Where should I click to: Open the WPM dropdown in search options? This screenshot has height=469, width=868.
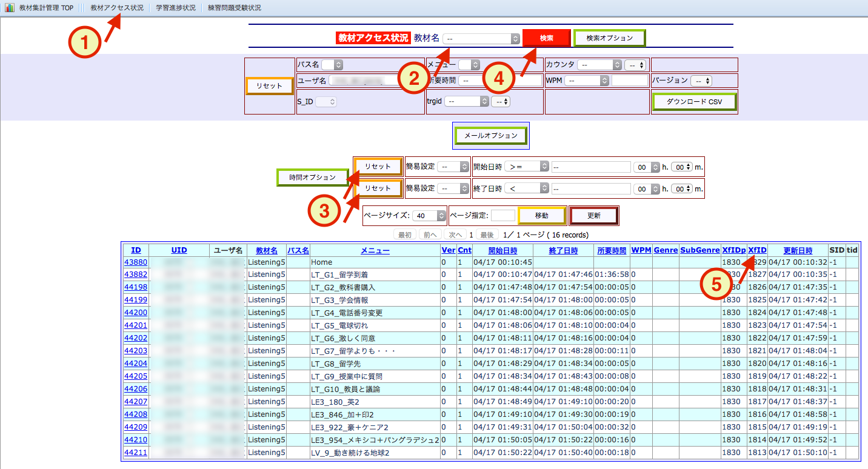[x=587, y=81]
